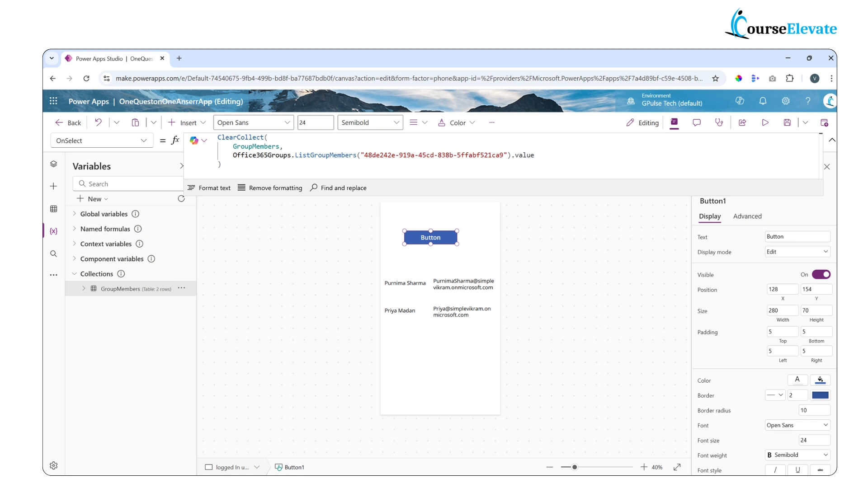Preview the app with the Play icon
This screenshot has width=868, height=488.
765,122
